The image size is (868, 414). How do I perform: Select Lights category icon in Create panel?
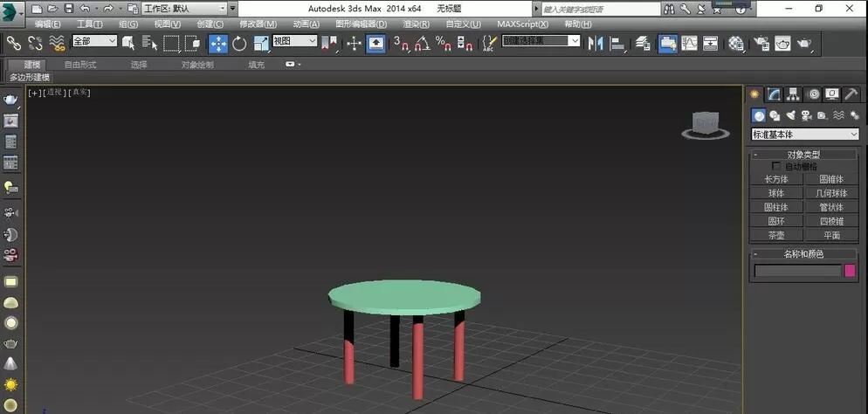pyautogui.click(x=790, y=115)
